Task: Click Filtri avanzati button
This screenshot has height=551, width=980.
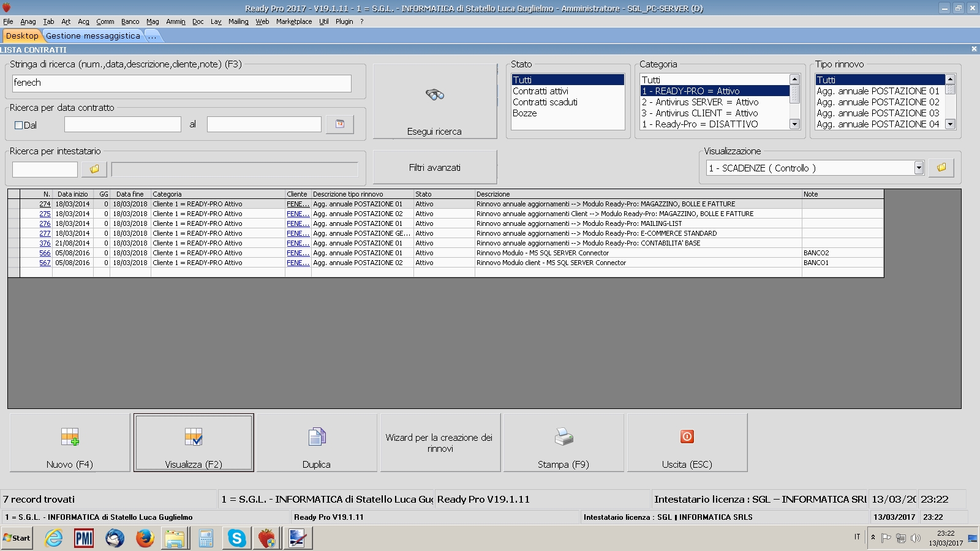Action: pos(435,167)
